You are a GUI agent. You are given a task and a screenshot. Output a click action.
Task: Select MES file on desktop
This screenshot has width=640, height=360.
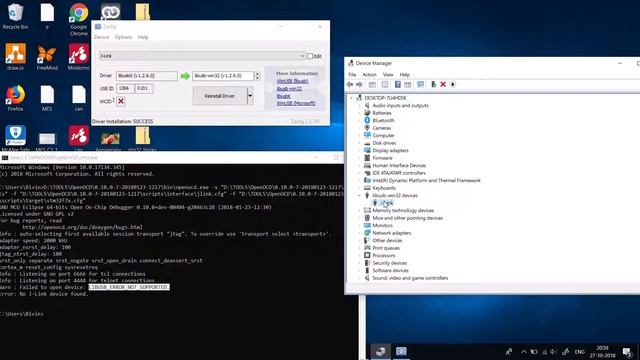pos(47,98)
